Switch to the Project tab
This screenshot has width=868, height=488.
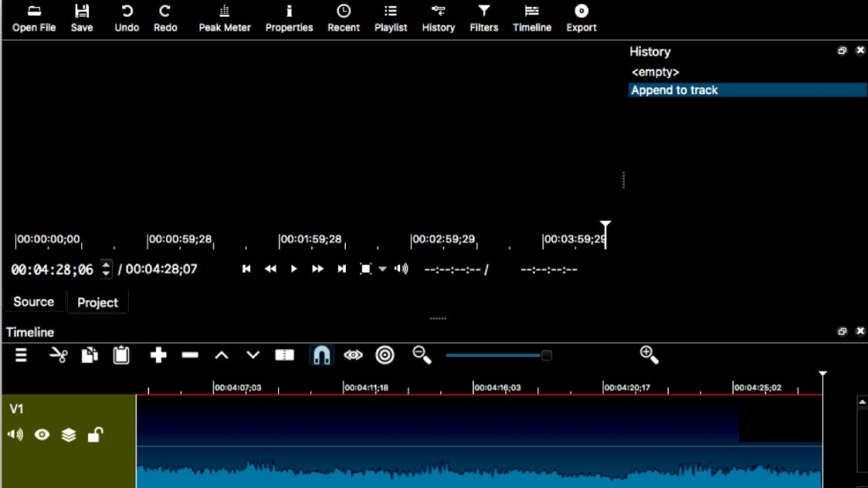(97, 302)
